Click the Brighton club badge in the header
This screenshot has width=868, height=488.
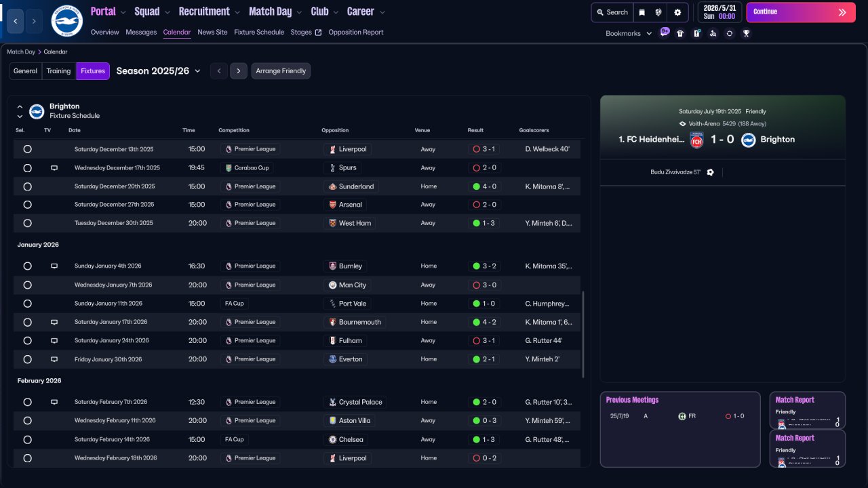point(66,21)
